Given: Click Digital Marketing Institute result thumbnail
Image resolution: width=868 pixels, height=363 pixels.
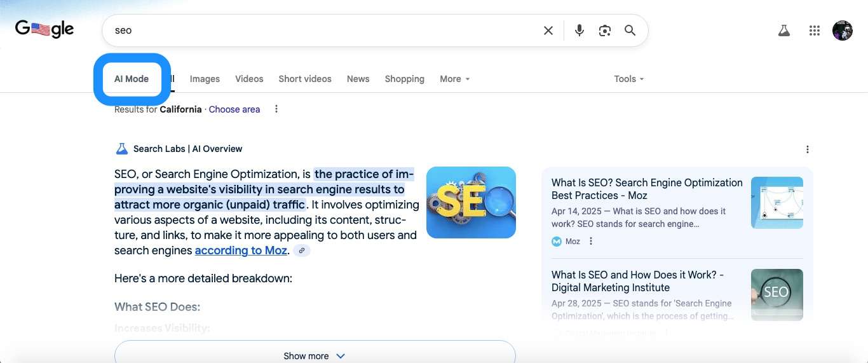Looking at the screenshot, I should pos(776,295).
